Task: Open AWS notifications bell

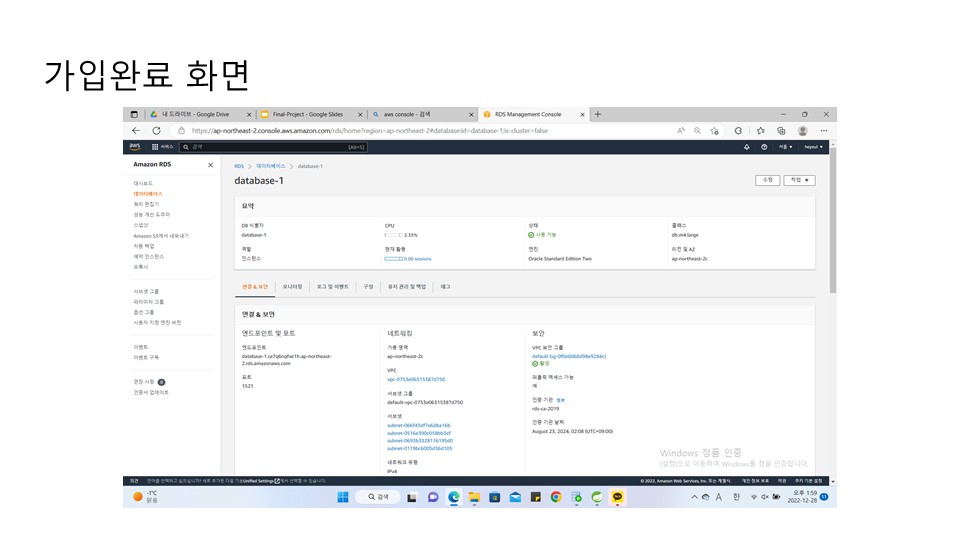Action: (x=746, y=147)
